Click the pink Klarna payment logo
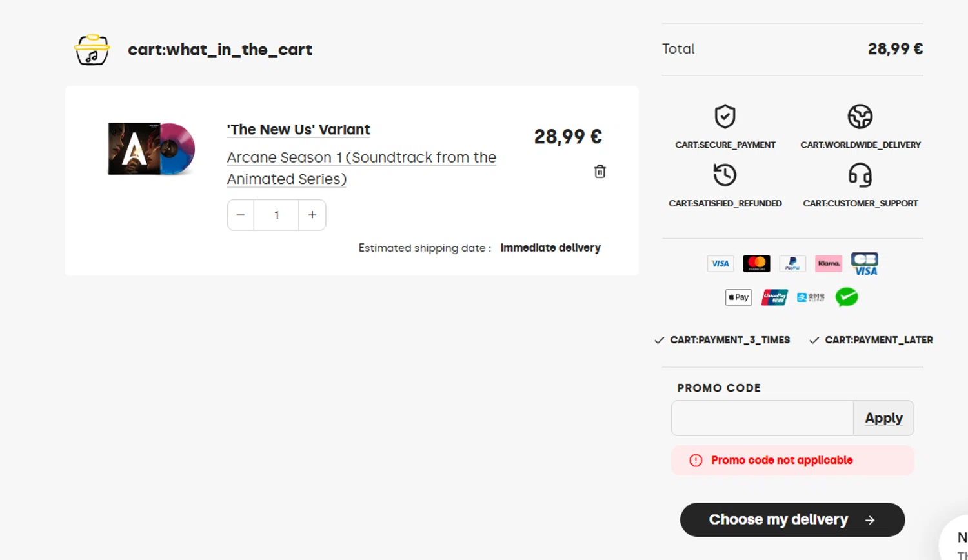 [829, 263]
